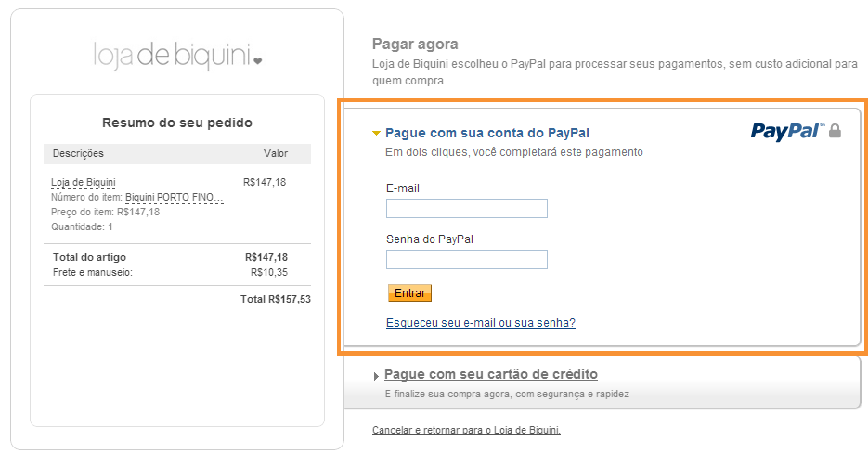
Task: Collapse the PayPal account section arrow
Action: tap(376, 133)
